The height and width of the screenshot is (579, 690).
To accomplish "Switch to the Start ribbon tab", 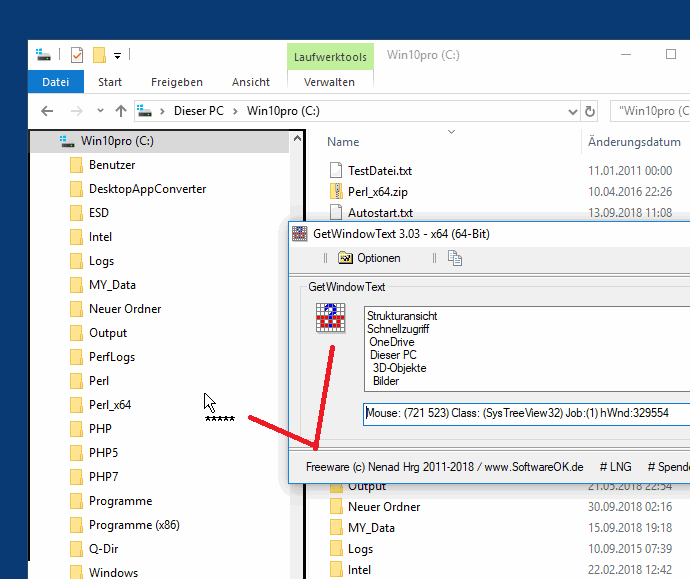I will (110, 82).
